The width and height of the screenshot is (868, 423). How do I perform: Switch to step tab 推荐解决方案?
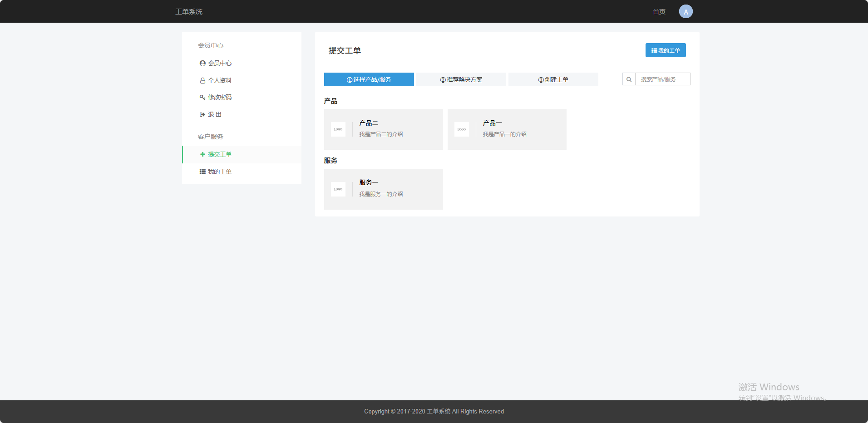tap(461, 79)
